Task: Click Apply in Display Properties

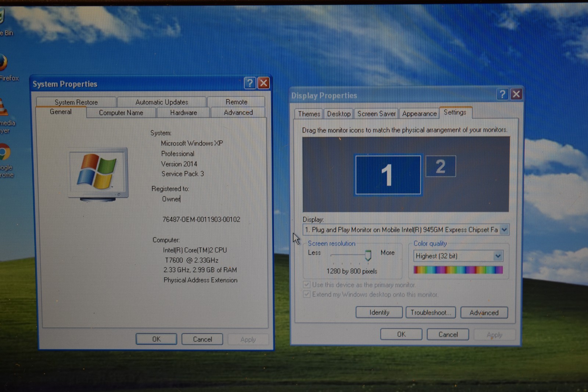Action: coord(494,335)
